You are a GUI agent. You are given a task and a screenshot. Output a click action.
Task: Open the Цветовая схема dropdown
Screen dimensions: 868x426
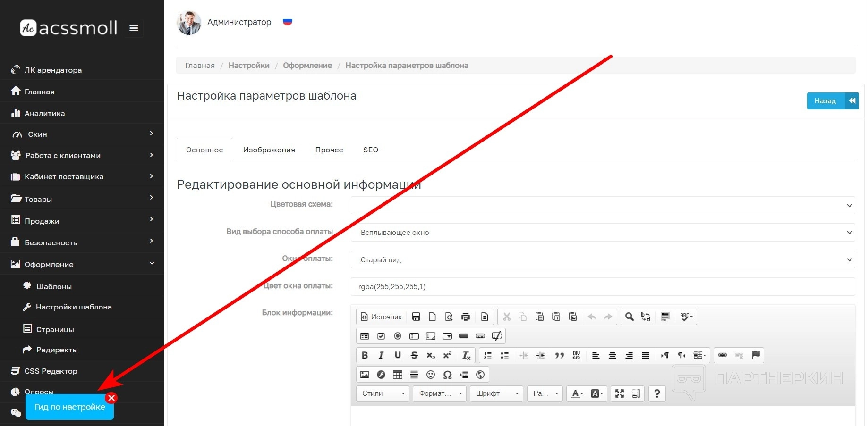coord(603,205)
